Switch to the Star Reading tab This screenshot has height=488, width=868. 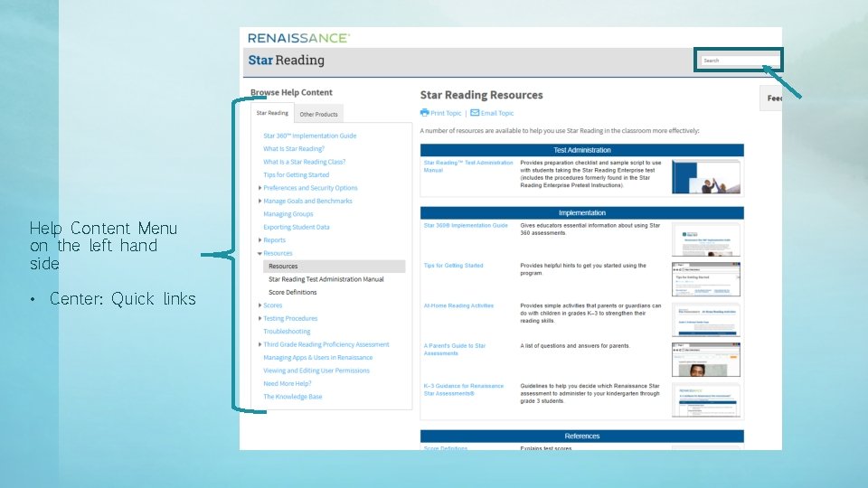[272, 113]
